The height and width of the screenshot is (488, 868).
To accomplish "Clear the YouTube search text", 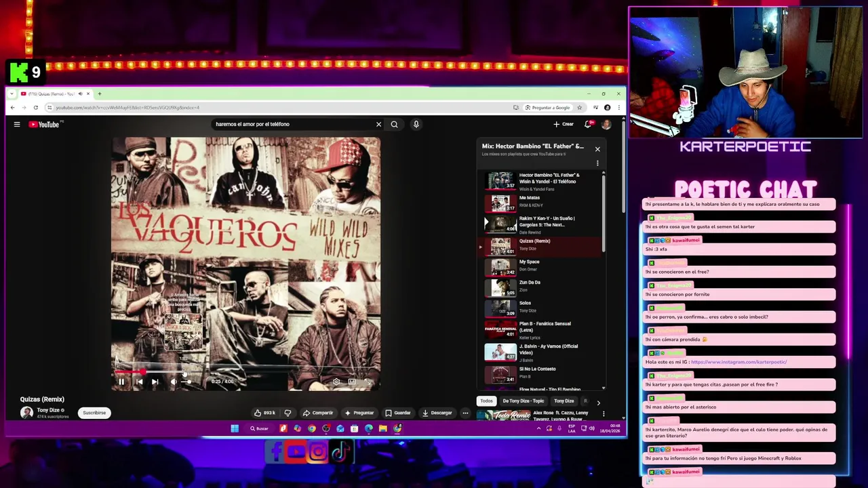I will tap(378, 124).
